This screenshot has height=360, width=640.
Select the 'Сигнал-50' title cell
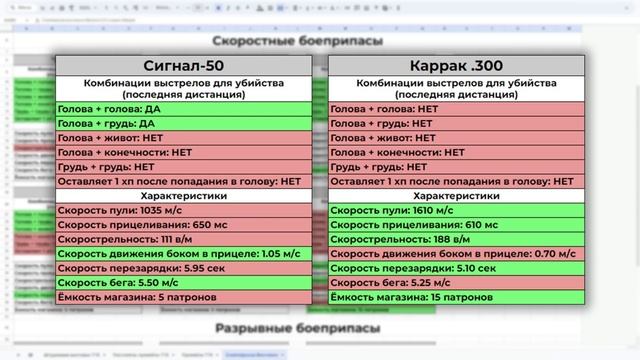point(184,66)
